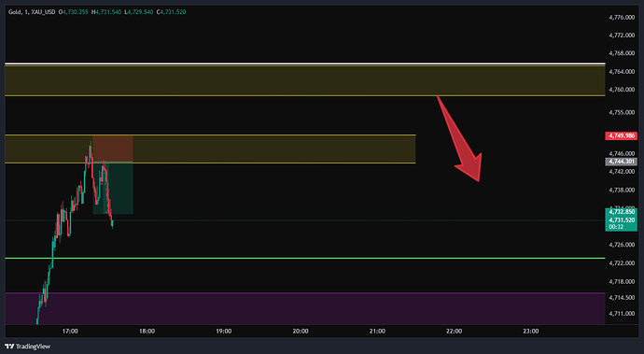The height and width of the screenshot is (354, 644).
Task: Click the 23:00 time axis label
Action: tap(531, 331)
